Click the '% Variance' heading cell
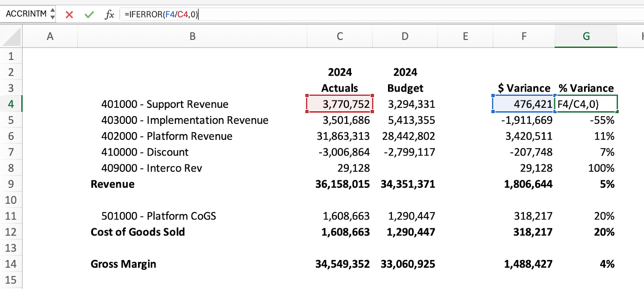644x289 pixels. (586, 88)
